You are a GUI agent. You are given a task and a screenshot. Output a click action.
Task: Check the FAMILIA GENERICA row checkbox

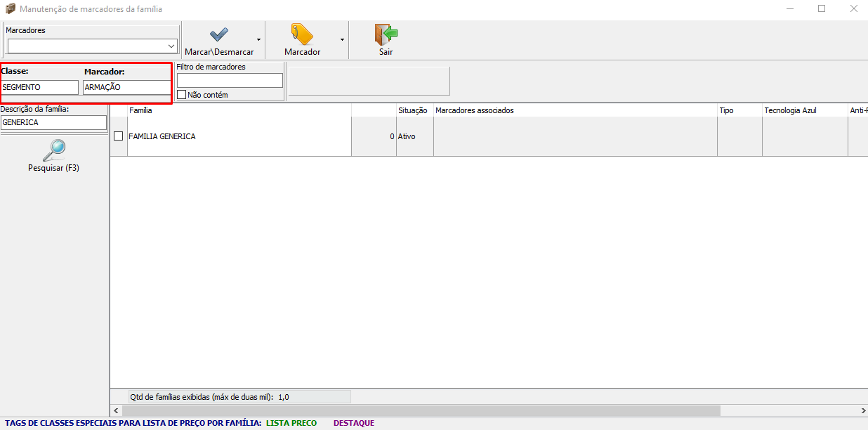click(x=119, y=136)
